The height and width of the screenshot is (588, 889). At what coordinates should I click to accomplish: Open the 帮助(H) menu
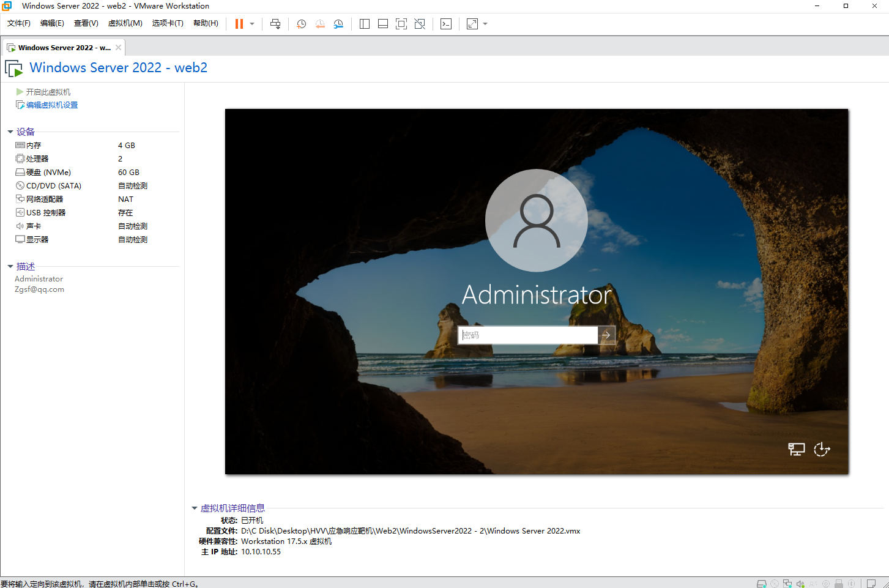206,23
